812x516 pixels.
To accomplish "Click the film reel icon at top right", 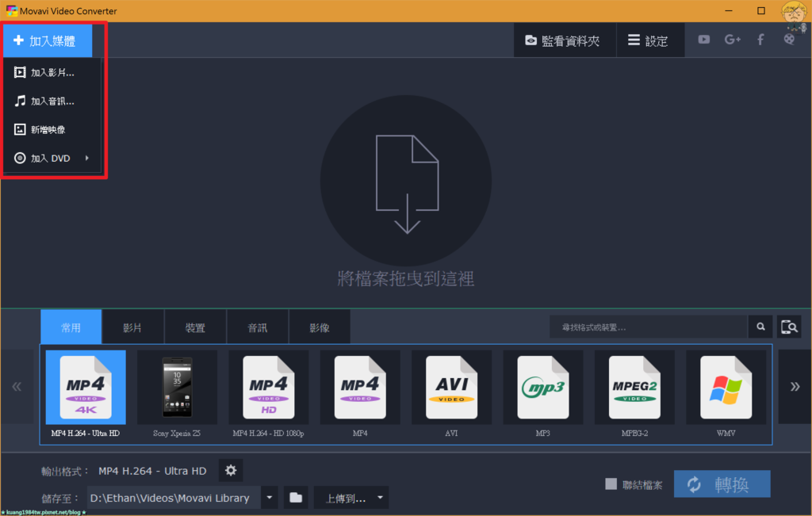I will point(789,40).
